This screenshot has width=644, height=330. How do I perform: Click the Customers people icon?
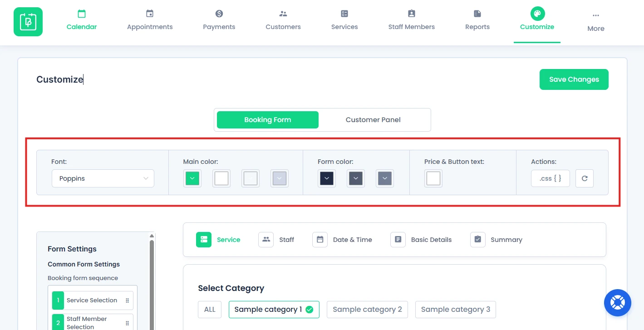283,14
